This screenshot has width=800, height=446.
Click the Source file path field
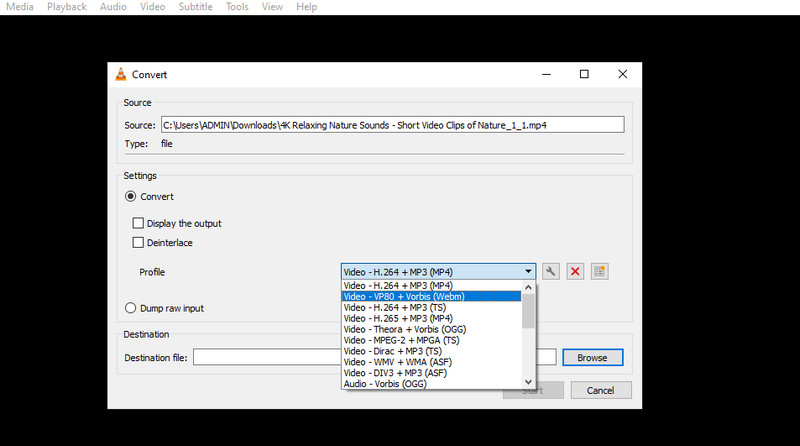coord(391,125)
